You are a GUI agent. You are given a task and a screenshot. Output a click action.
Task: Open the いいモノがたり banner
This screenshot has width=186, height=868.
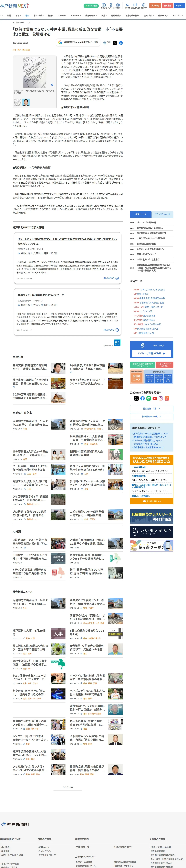click(152, 532)
